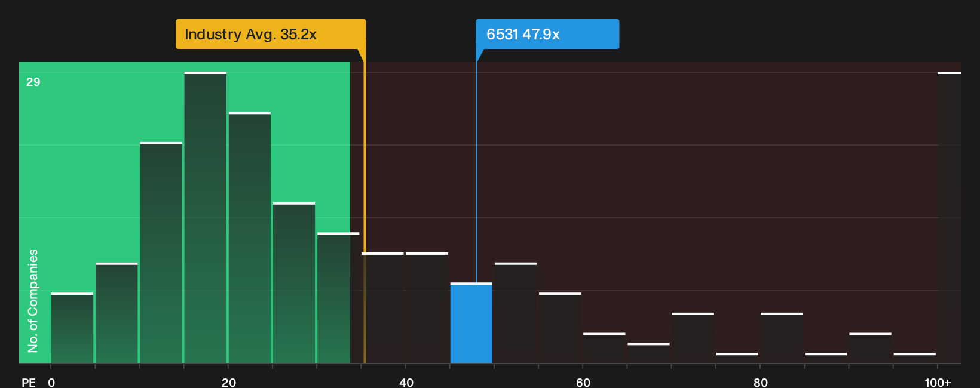Click the 100+ bar at far right
The width and height of the screenshot is (980, 388).
pos(950,218)
